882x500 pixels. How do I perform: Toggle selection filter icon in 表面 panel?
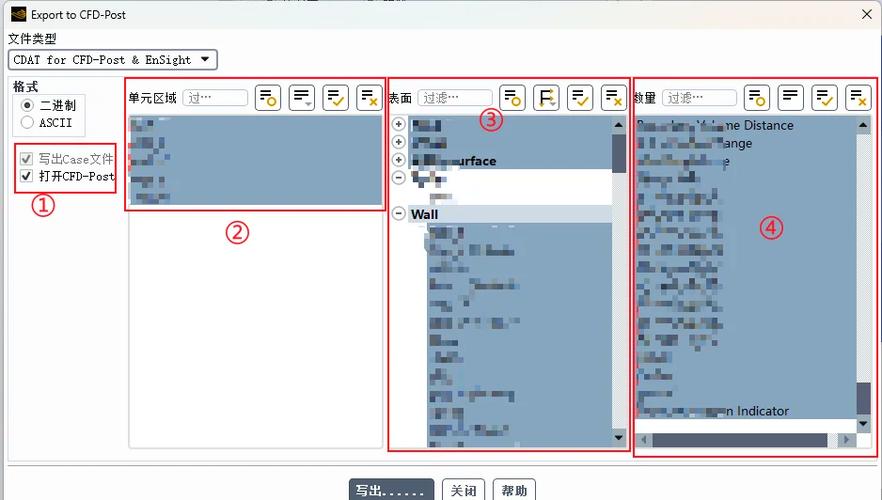pyautogui.click(x=512, y=98)
